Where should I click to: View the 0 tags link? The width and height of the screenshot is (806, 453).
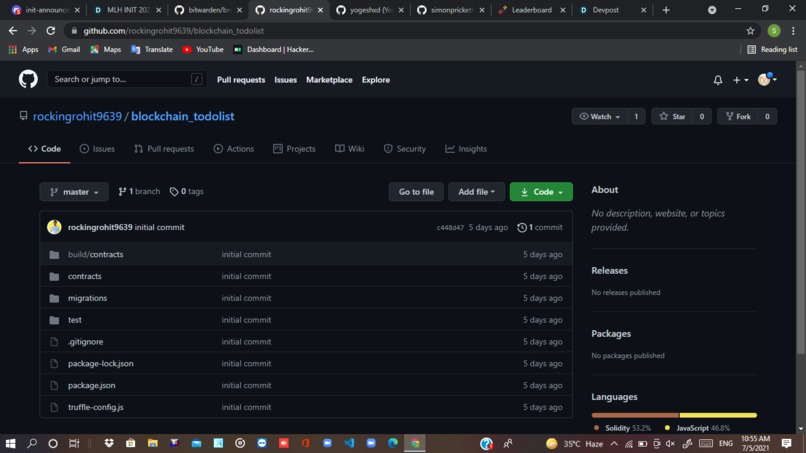187,191
